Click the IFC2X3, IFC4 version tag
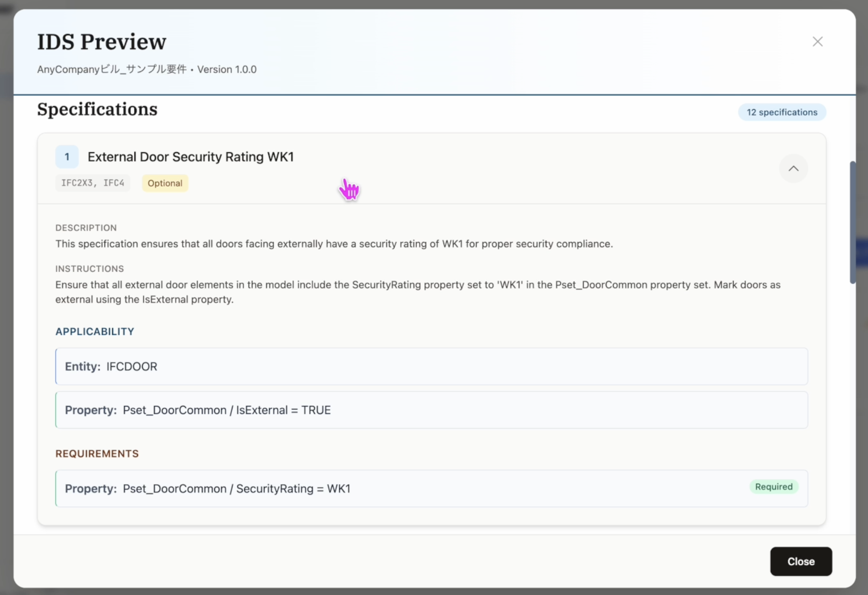868x595 pixels. point(93,183)
